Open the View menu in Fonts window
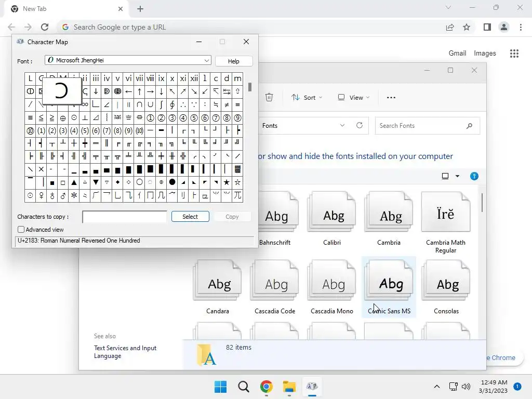The image size is (532, 399). click(353, 97)
